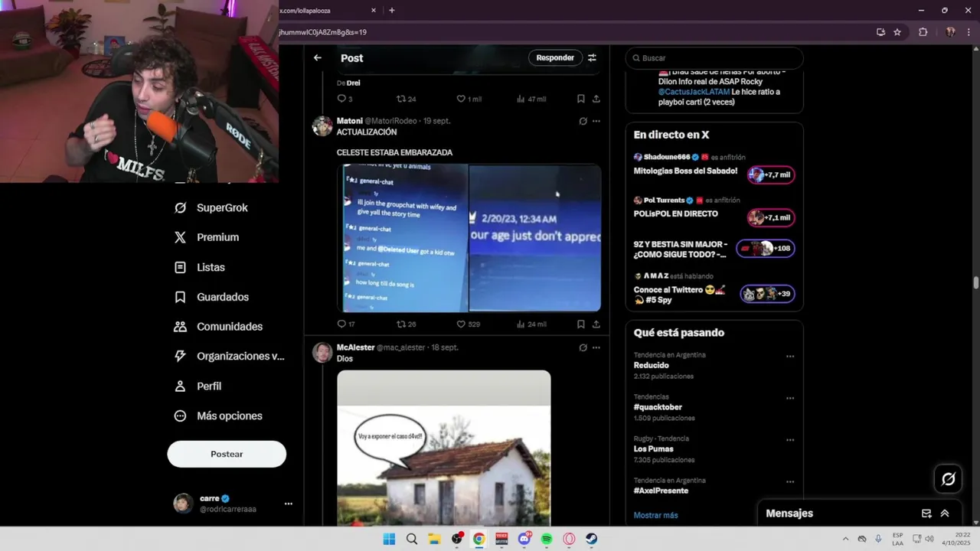Click browser page scrollbar thumb
Image resolution: width=980 pixels, height=551 pixels.
tap(976, 283)
